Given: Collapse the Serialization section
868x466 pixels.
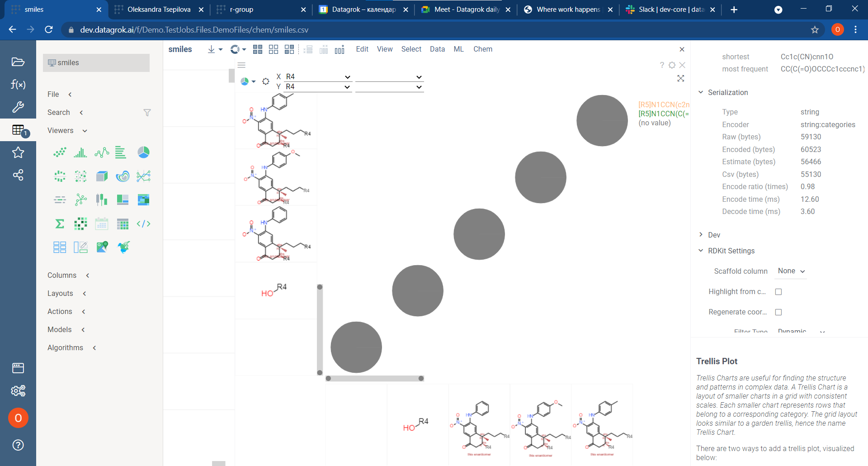Looking at the screenshot, I should pyautogui.click(x=701, y=92).
